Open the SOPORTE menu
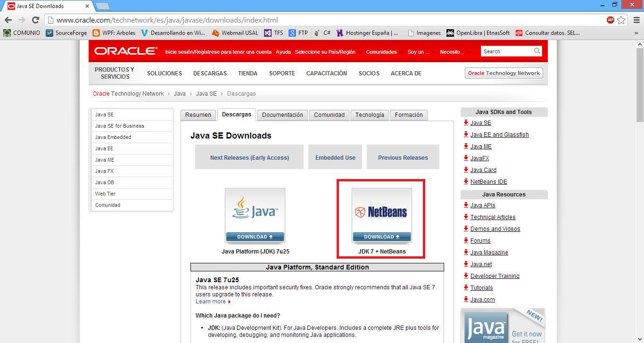Image resolution: width=644 pixels, height=343 pixels. (282, 73)
